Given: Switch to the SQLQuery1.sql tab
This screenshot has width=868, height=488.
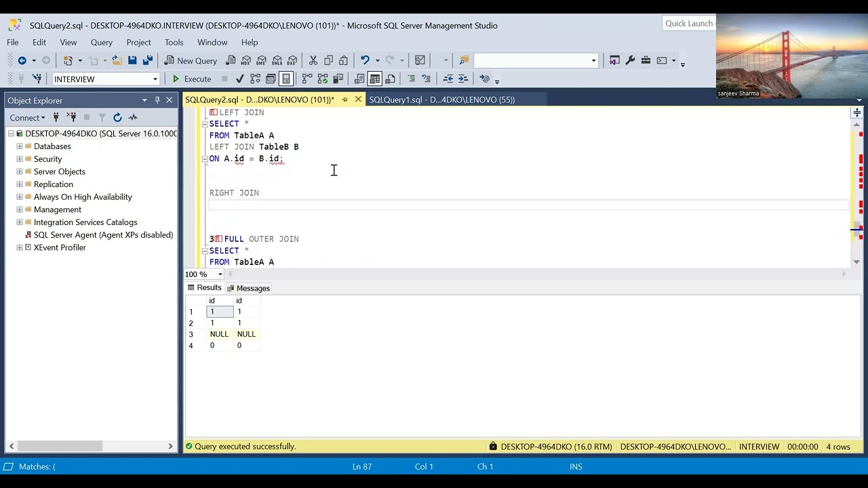Looking at the screenshot, I should [442, 100].
